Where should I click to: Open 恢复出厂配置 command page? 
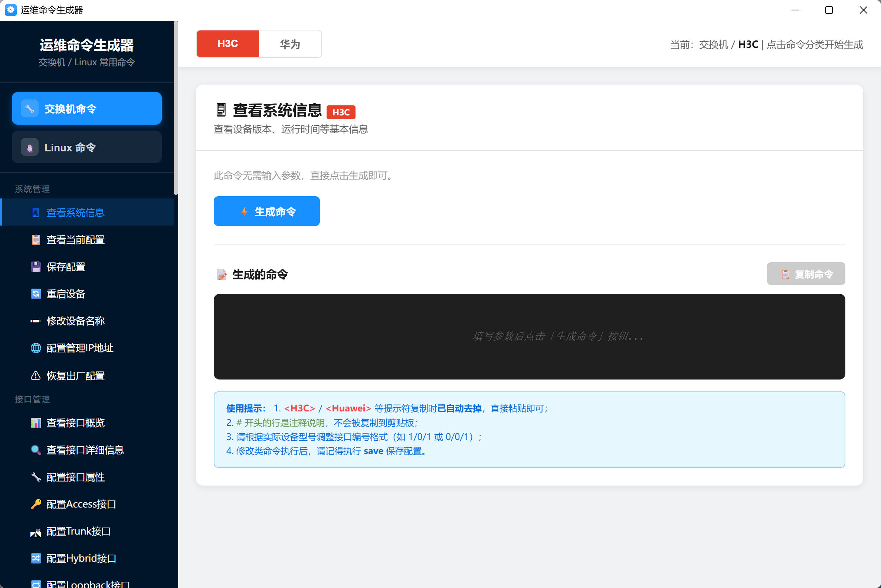(87, 375)
